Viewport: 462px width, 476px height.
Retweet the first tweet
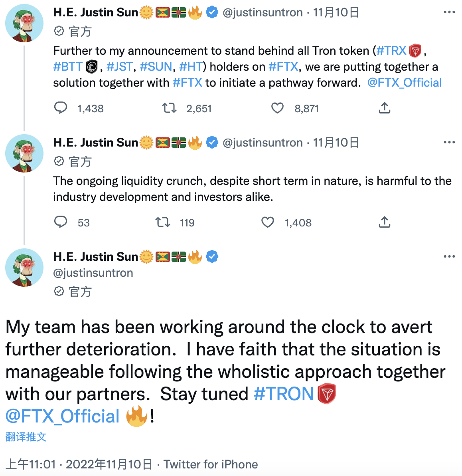tap(169, 108)
